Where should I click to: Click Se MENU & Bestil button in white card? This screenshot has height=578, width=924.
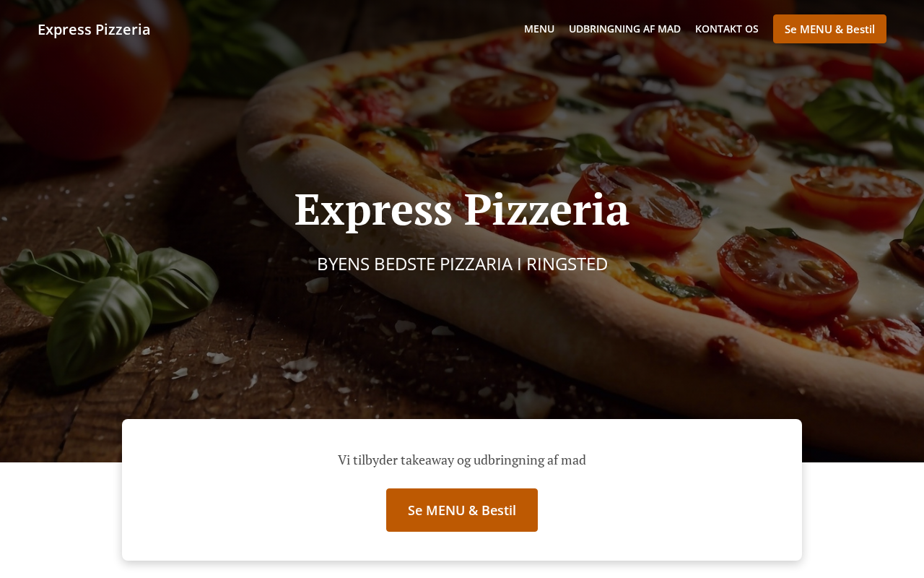(x=462, y=510)
